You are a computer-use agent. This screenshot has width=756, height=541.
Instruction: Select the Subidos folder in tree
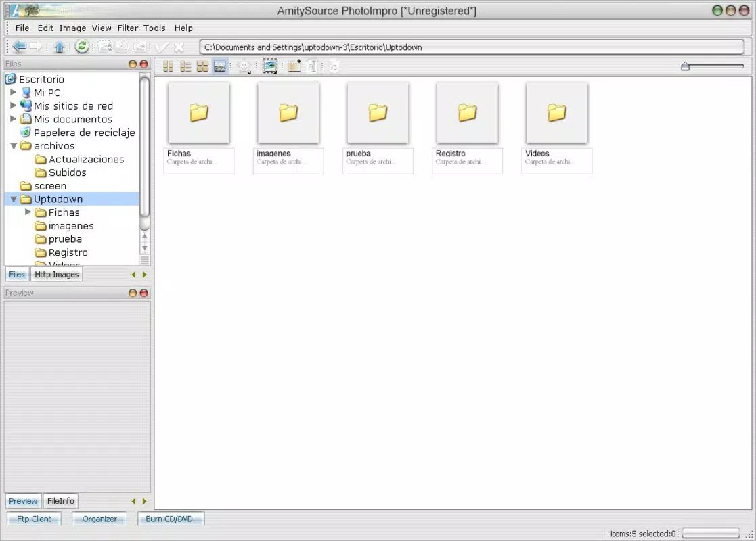(x=68, y=172)
